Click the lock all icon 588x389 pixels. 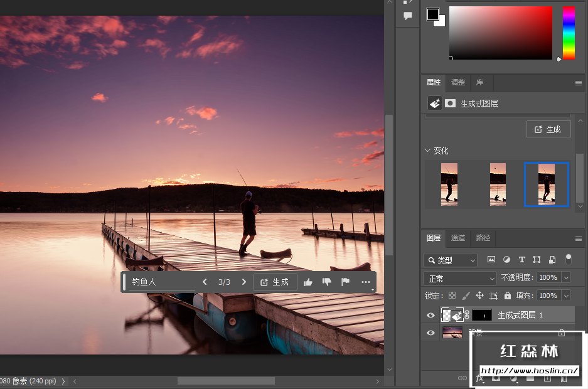coord(508,296)
